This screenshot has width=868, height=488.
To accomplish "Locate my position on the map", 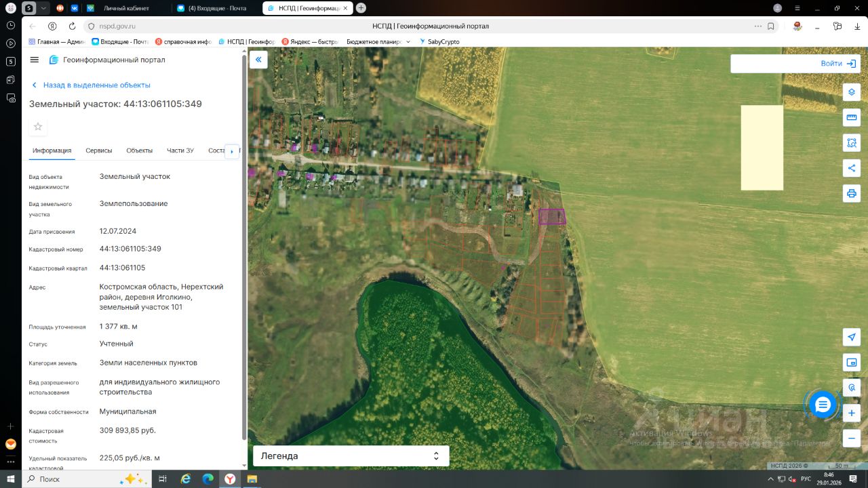I will click(x=852, y=337).
